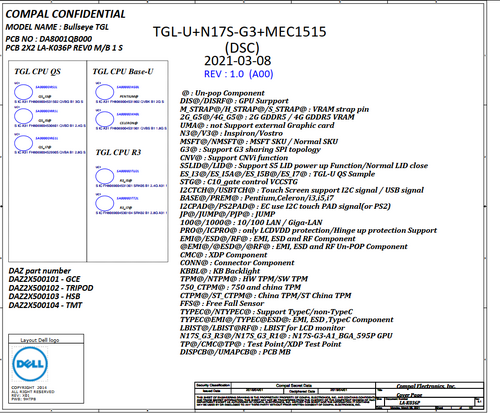The width and height of the screenshot is (500, 414).
Task: Click the Dell logo in the layout box
Action: click(x=30, y=364)
